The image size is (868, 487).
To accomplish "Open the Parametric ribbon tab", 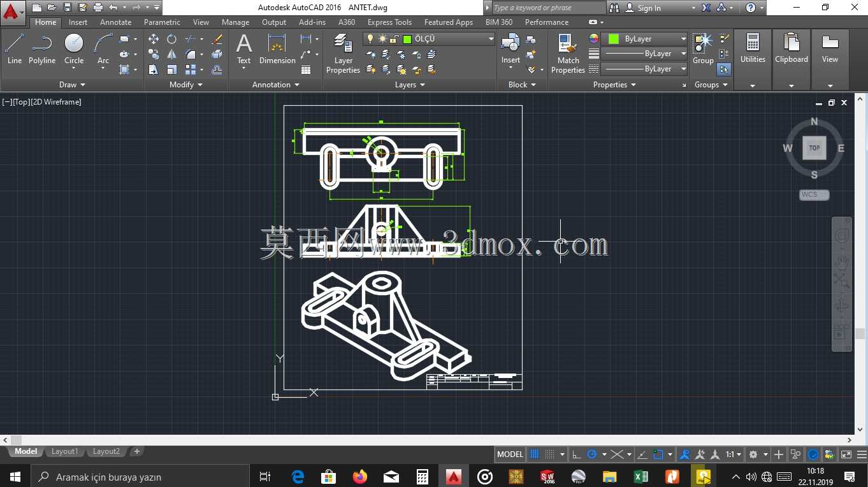I will (162, 22).
